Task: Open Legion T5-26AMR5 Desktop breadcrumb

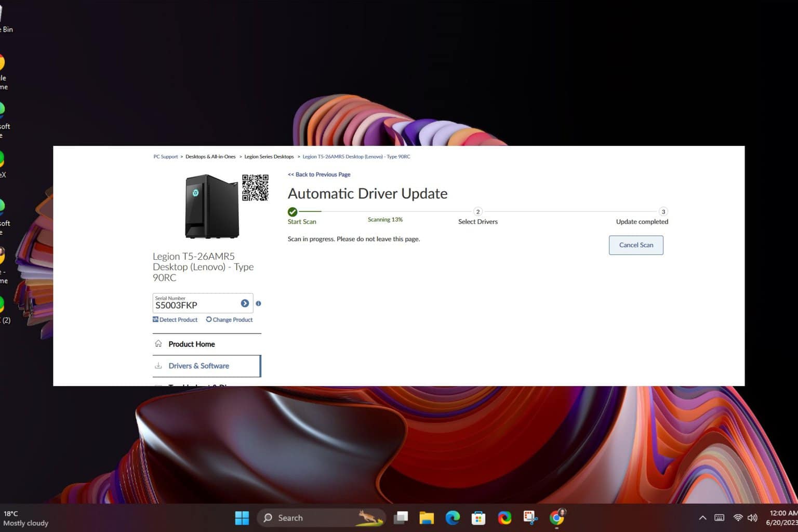Action: coord(356,156)
